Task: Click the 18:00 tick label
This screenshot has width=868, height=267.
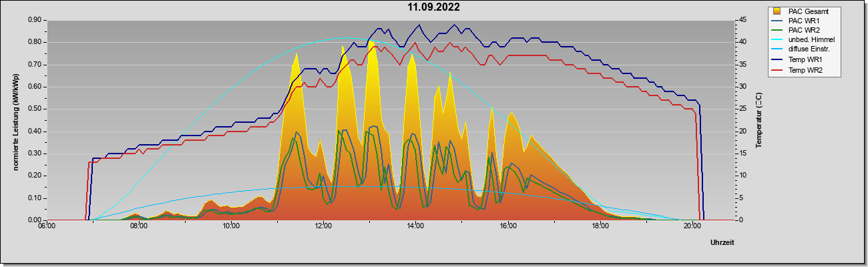Action: [x=600, y=226]
